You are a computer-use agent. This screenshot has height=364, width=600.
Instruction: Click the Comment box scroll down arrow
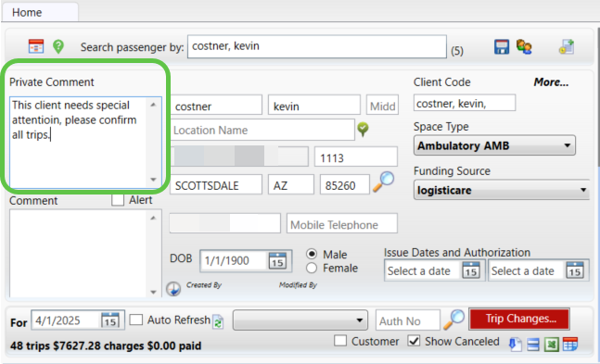[153, 292]
